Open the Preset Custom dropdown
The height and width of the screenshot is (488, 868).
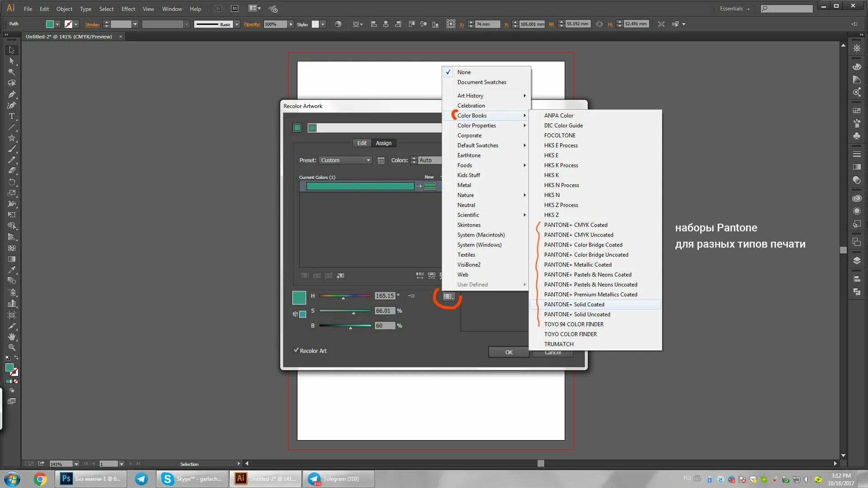(345, 160)
